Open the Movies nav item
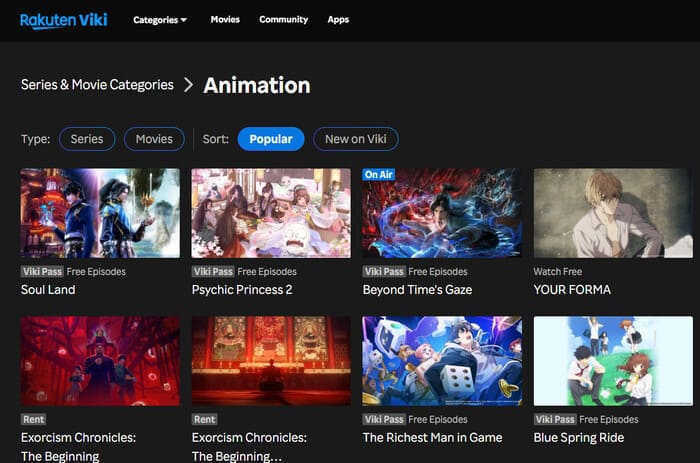The image size is (700, 463). (225, 19)
